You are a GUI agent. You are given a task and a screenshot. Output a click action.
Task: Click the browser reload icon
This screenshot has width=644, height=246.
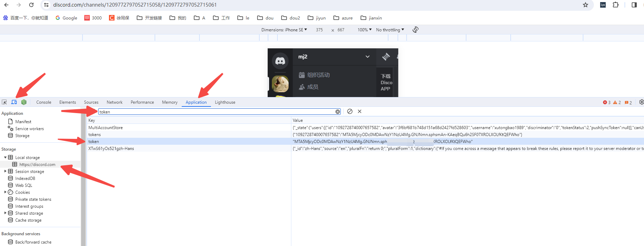pyautogui.click(x=31, y=5)
